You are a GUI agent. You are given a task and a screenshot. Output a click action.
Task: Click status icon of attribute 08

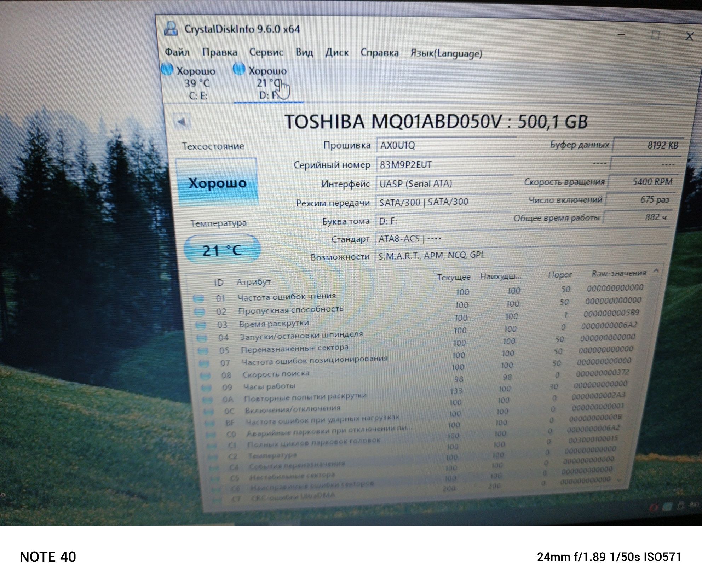pyautogui.click(x=205, y=375)
